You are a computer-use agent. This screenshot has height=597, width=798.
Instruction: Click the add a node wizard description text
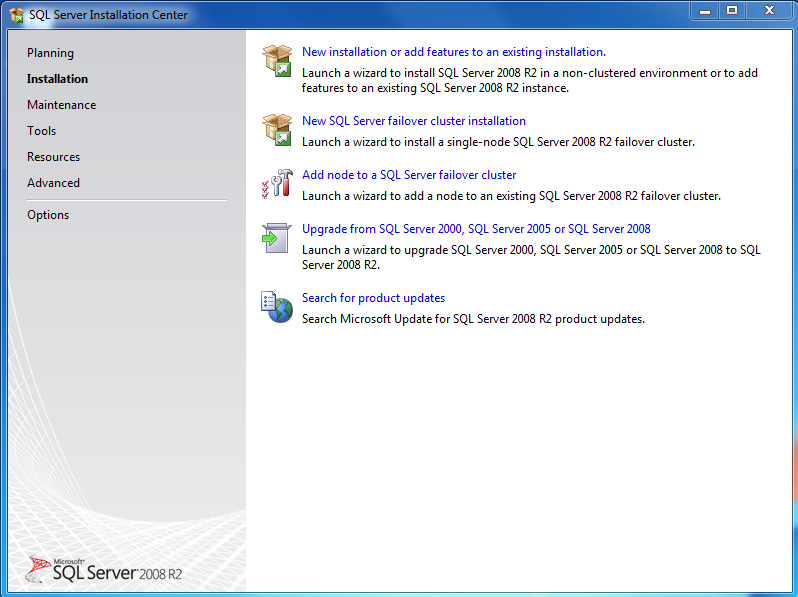[511, 196]
